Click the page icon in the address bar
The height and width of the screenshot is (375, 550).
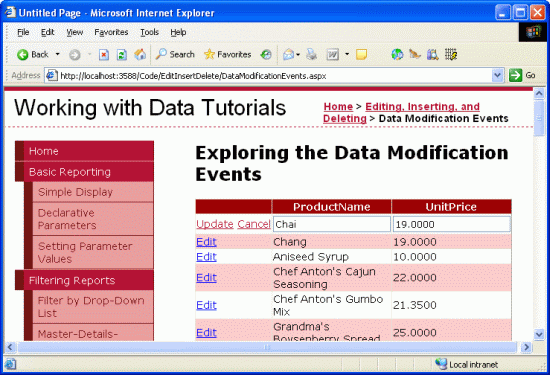tap(52, 75)
